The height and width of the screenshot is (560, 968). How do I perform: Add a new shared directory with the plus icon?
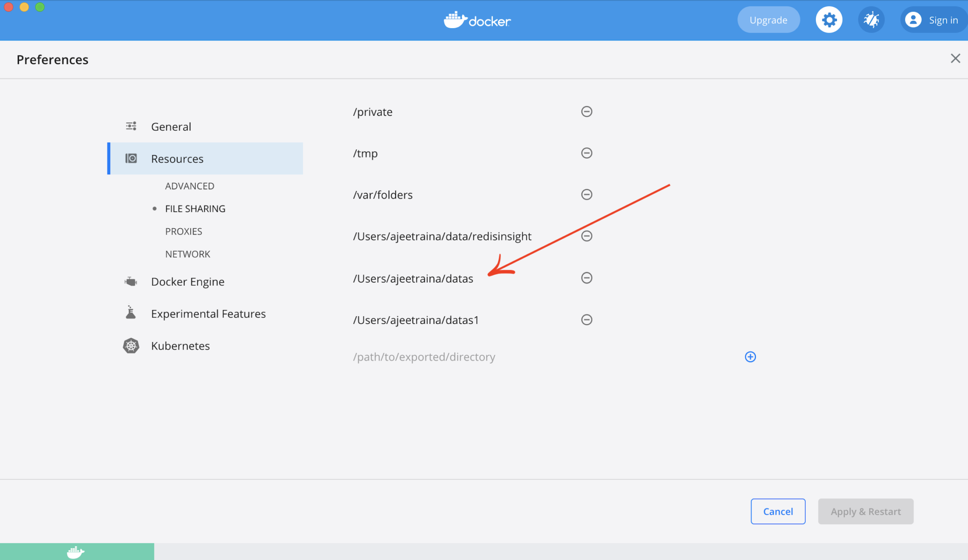[x=750, y=356]
